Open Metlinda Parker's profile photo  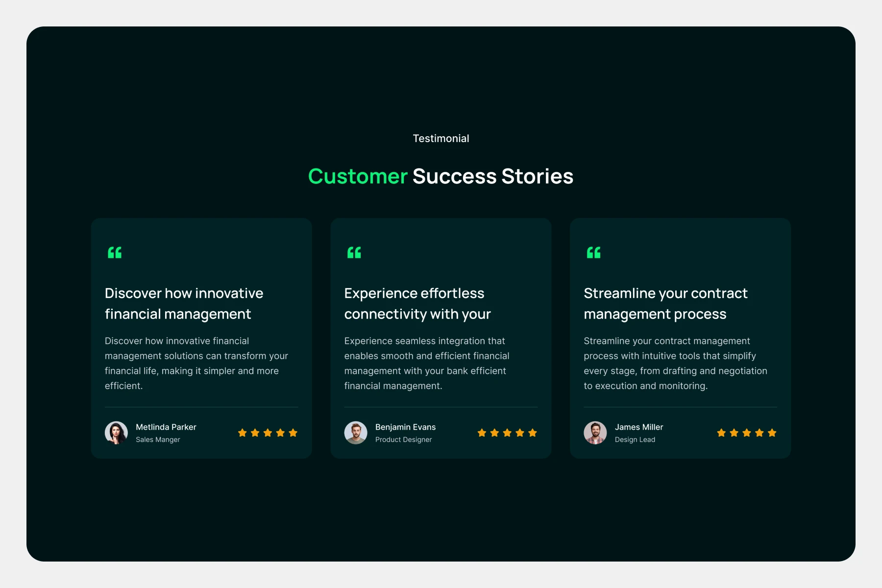pyautogui.click(x=116, y=433)
